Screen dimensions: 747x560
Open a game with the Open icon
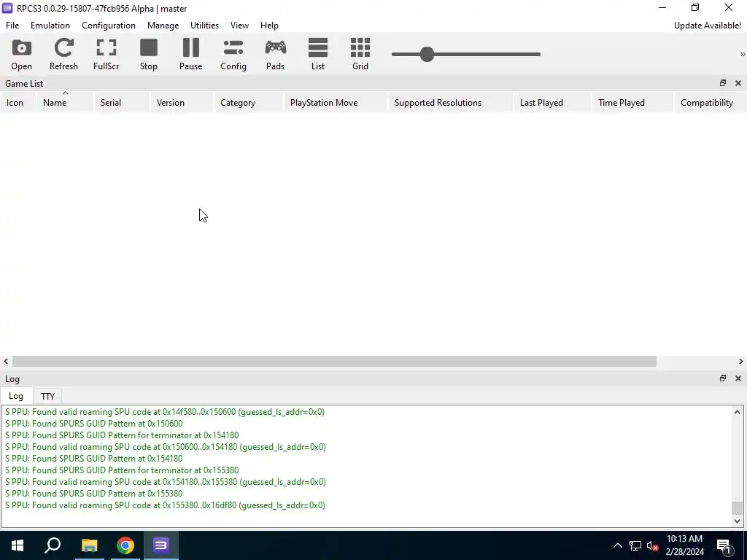(21, 54)
